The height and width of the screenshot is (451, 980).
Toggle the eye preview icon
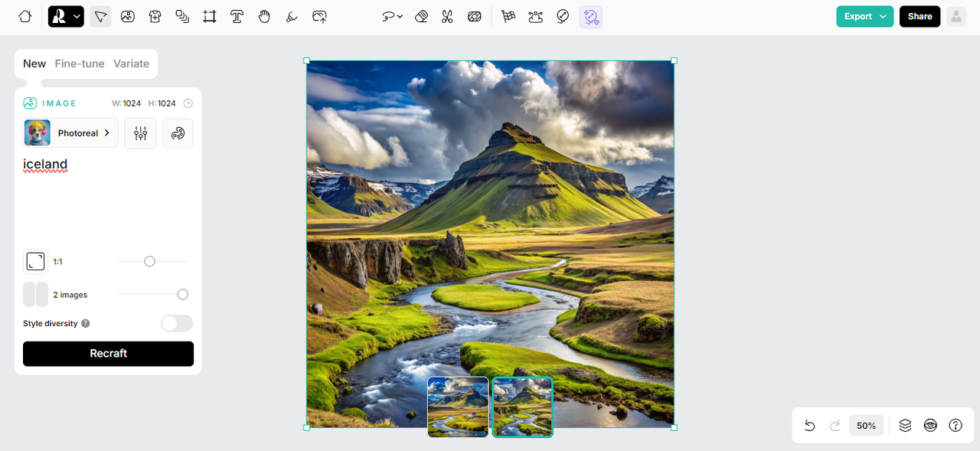pyautogui.click(x=930, y=426)
